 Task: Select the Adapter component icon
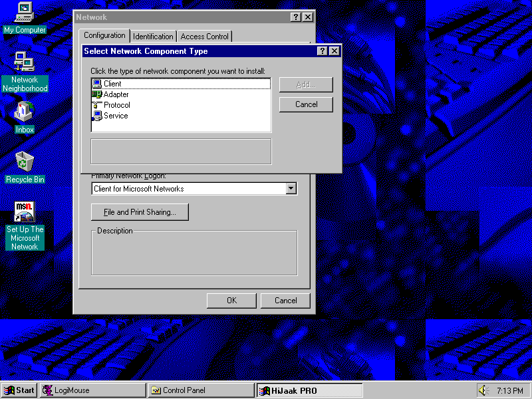[x=97, y=94]
